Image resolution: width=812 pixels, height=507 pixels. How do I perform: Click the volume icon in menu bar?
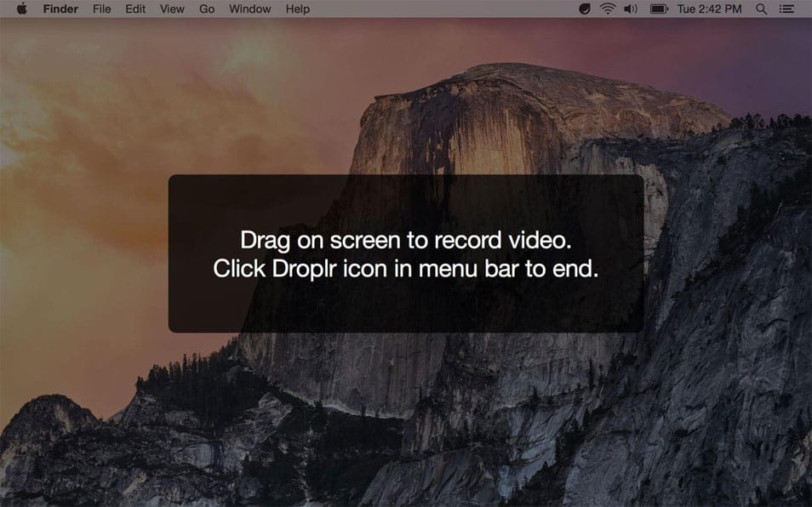631,9
